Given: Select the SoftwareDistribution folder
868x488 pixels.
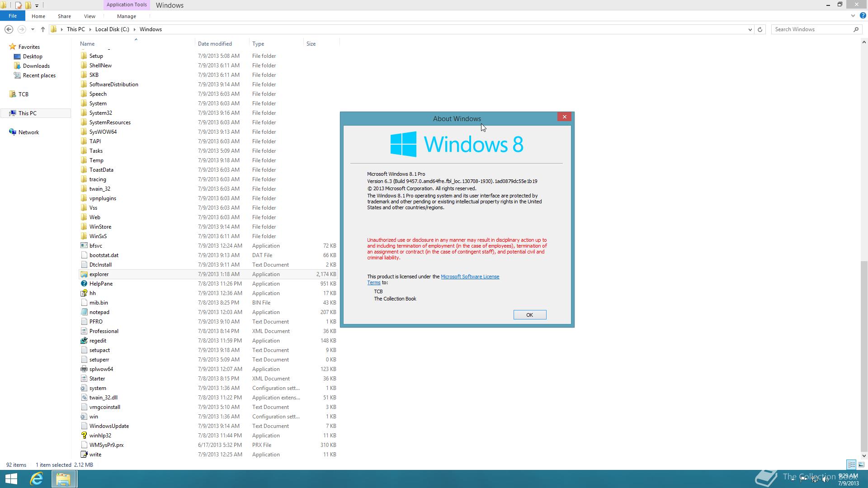Looking at the screenshot, I should [113, 84].
